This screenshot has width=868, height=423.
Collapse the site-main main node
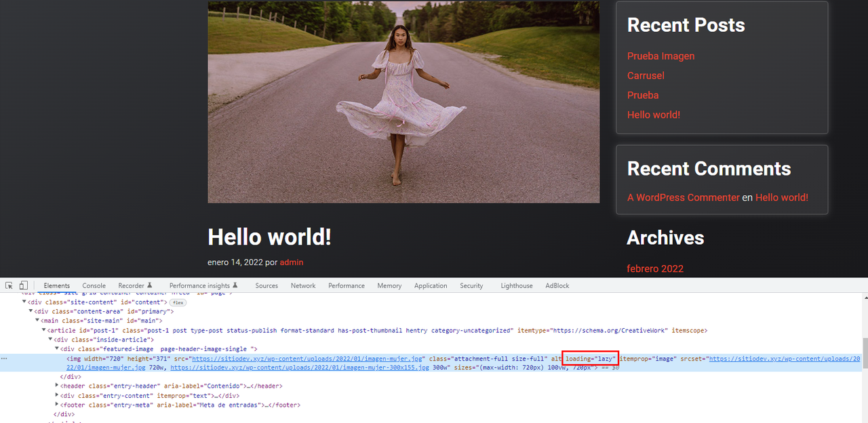point(37,321)
